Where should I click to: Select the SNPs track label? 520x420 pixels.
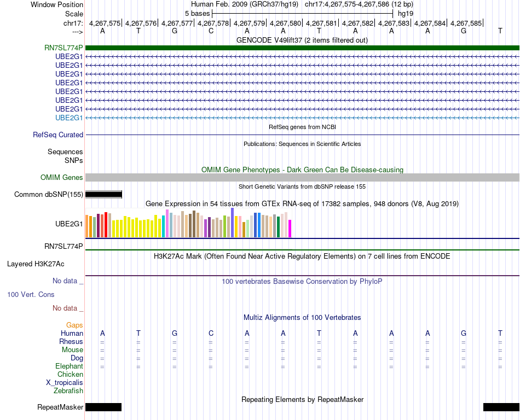(74, 160)
